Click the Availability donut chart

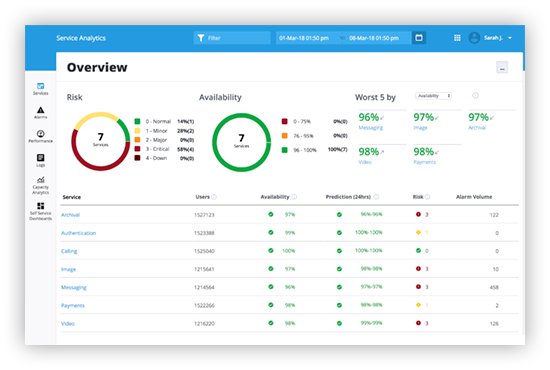(242, 142)
